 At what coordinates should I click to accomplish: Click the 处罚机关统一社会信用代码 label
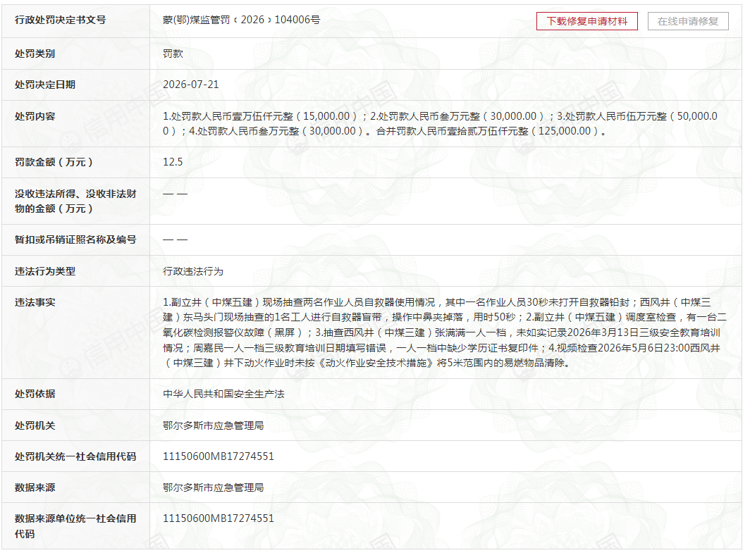click(x=75, y=456)
